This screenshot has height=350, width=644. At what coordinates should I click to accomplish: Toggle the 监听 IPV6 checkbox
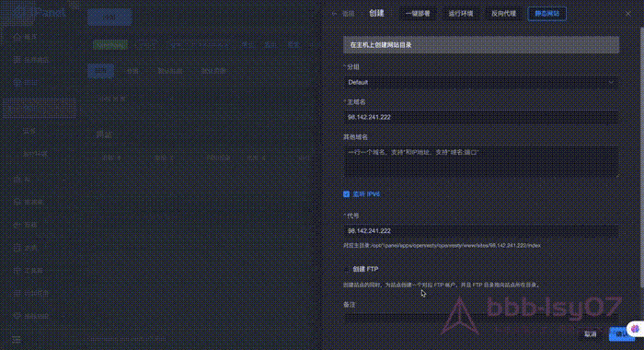click(x=346, y=194)
